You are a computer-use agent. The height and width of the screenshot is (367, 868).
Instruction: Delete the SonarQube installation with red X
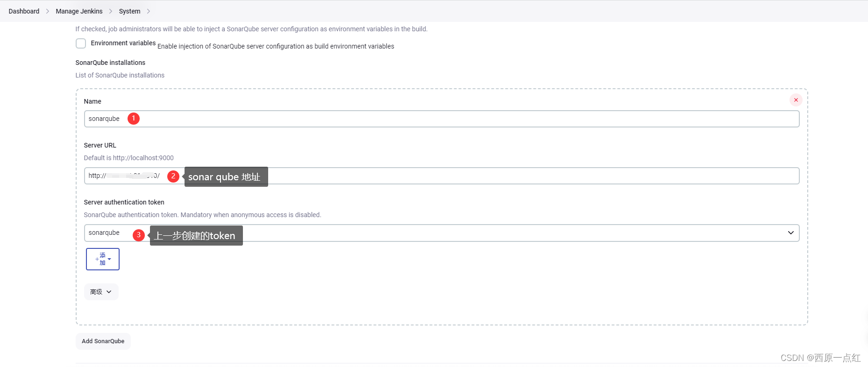[796, 100]
